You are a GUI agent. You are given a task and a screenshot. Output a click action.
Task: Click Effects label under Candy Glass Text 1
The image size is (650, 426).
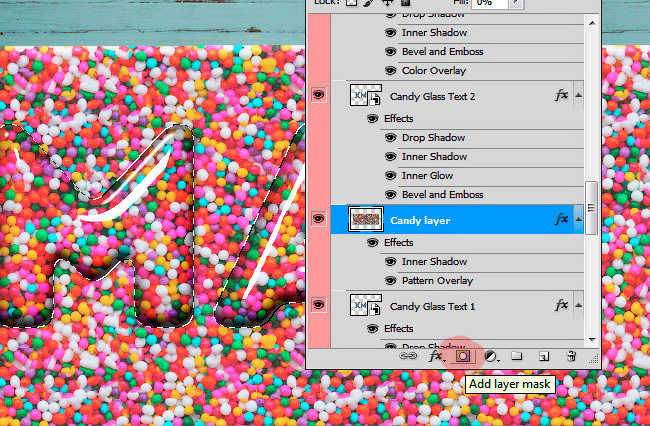[398, 329]
